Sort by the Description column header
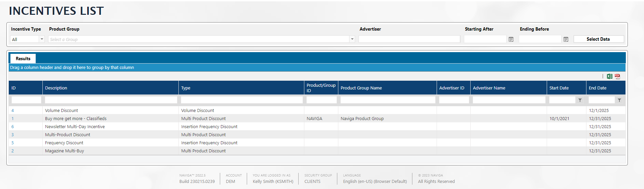Viewport: 644px width, 189px height. [x=56, y=88]
